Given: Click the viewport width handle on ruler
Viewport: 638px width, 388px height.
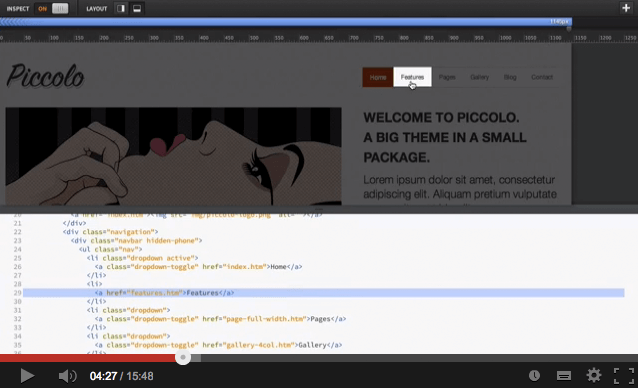Looking at the screenshot, I should click(x=569, y=28).
